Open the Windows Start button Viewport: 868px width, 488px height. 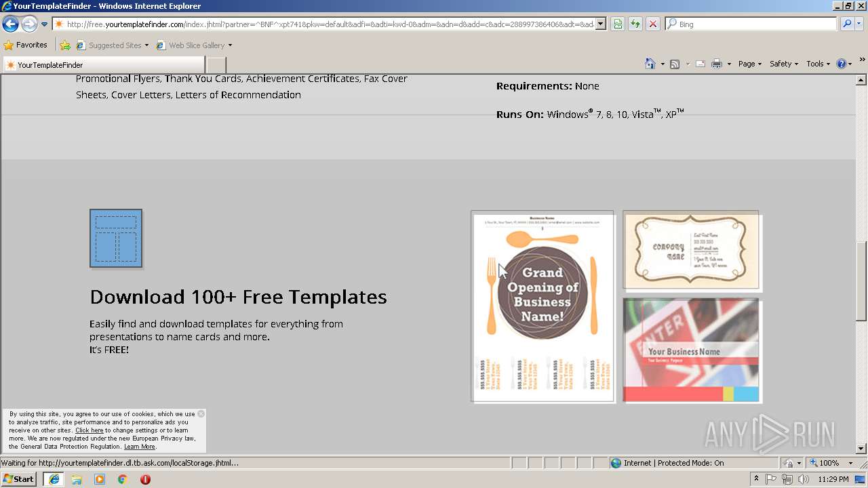click(19, 479)
